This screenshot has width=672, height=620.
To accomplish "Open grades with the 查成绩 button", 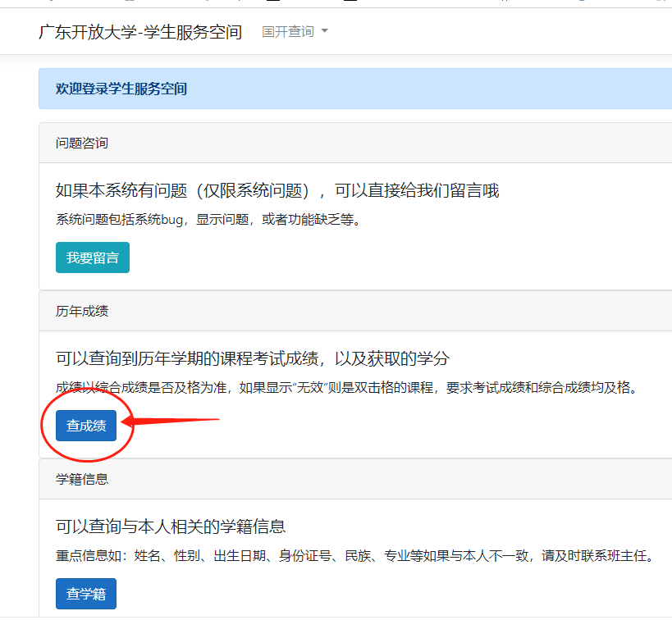I will click(86, 426).
